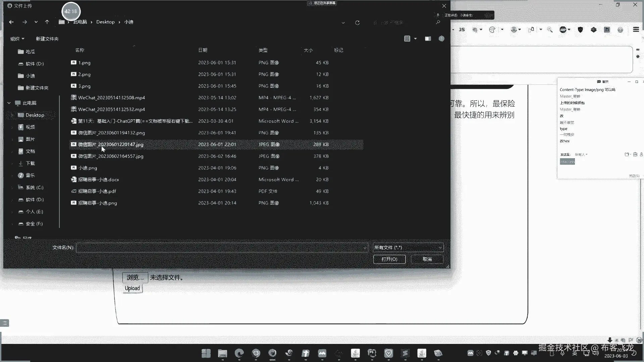
Task: Open the view layout options dropdown
Action: [x=415, y=39]
